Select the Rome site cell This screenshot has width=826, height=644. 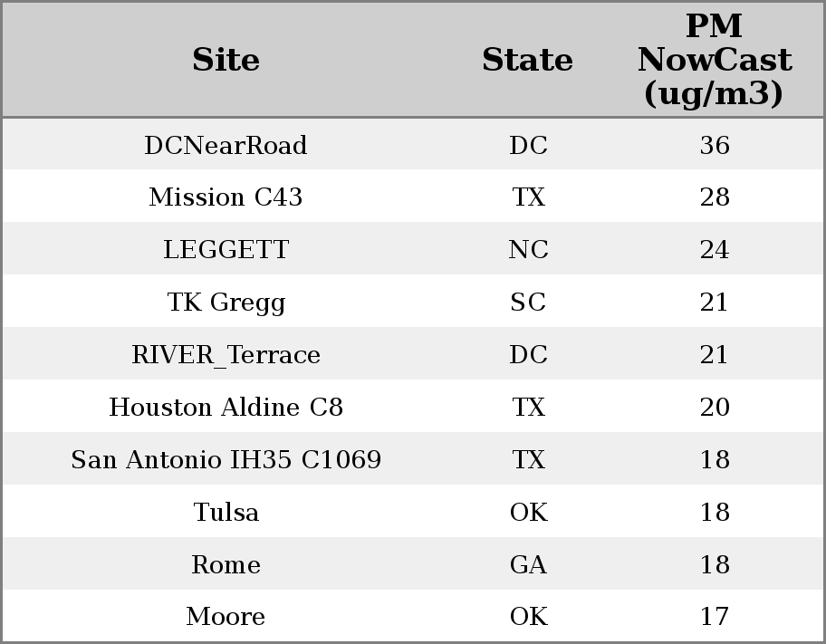[226, 564]
